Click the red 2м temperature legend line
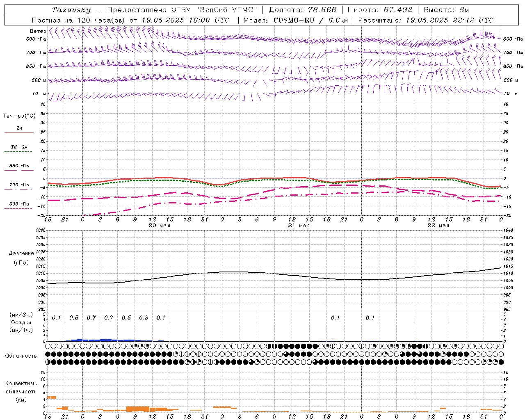 [19, 132]
